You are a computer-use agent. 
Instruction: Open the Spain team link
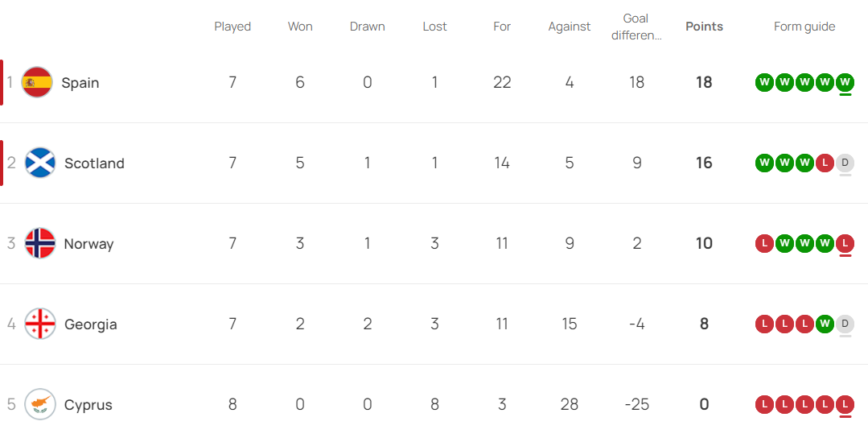coord(80,83)
